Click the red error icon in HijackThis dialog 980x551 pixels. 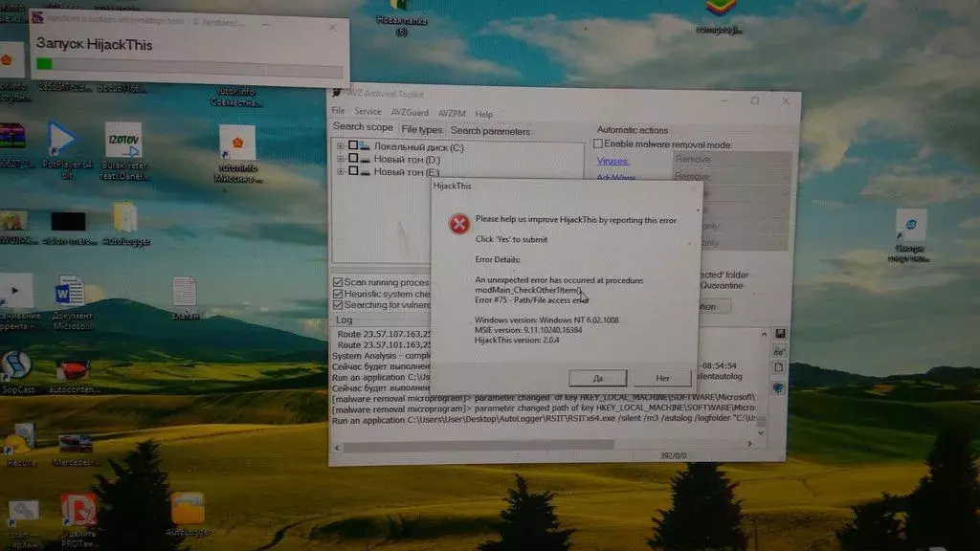(459, 224)
